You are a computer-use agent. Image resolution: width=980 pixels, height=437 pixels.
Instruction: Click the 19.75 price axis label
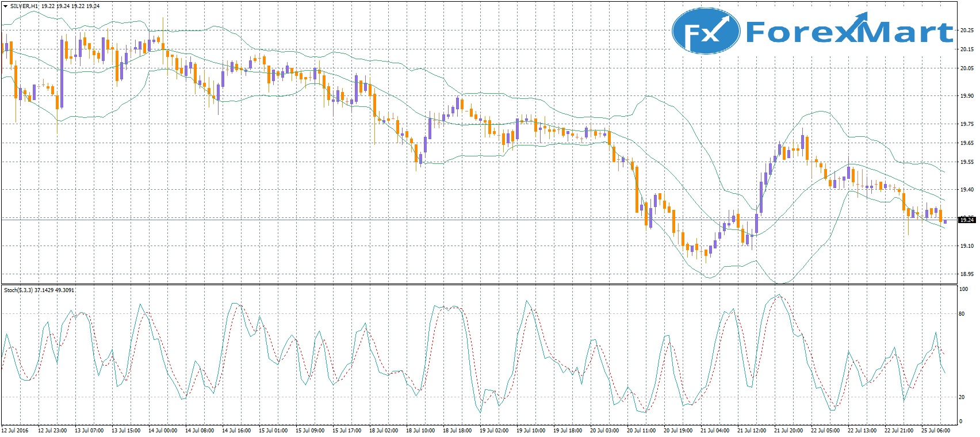967,124
